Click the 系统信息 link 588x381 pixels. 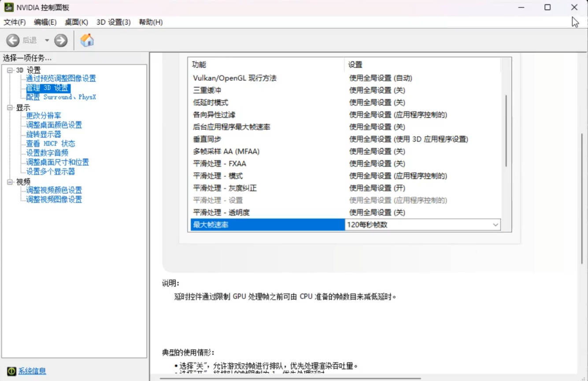32,371
